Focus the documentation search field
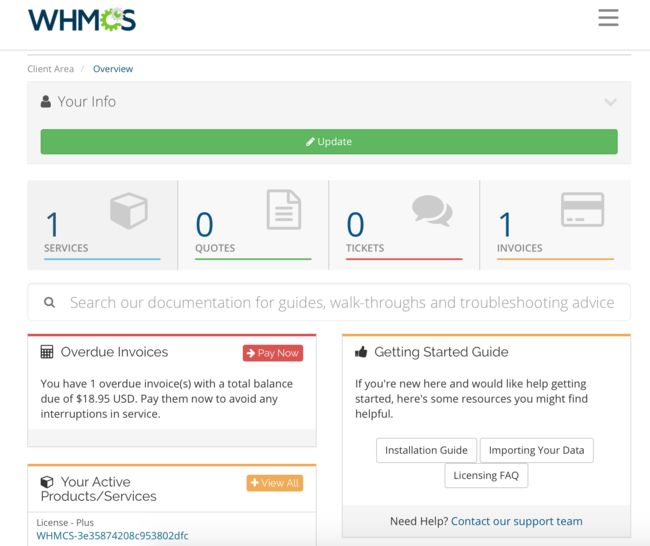Screen dimensions: 650x546 pos(329,302)
